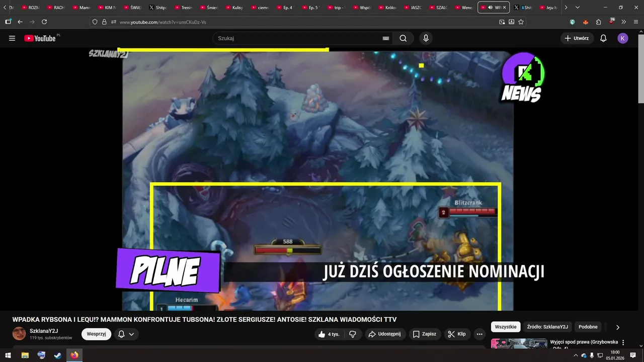Show next filter chips arrow
644x362 pixels.
(618, 327)
